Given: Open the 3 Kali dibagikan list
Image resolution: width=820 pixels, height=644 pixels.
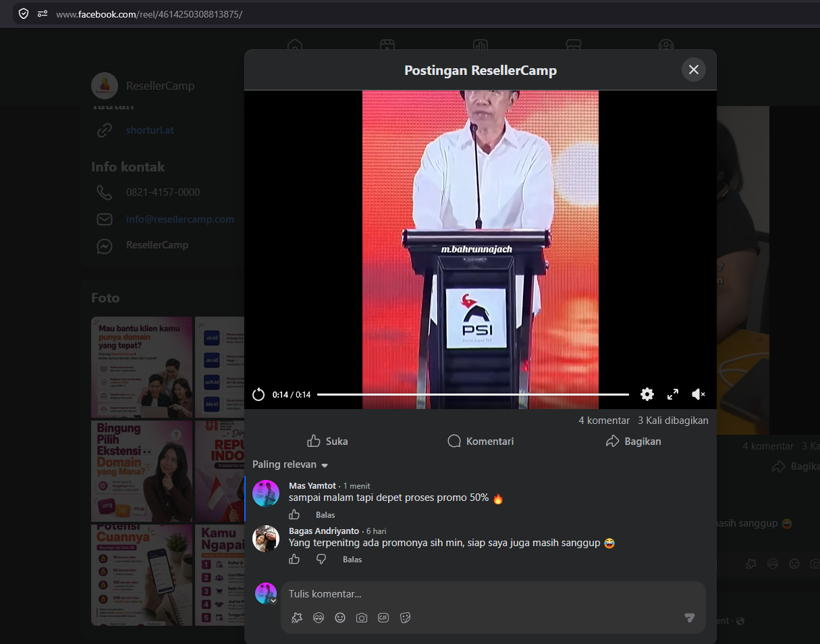Looking at the screenshot, I should click(673, 420).
